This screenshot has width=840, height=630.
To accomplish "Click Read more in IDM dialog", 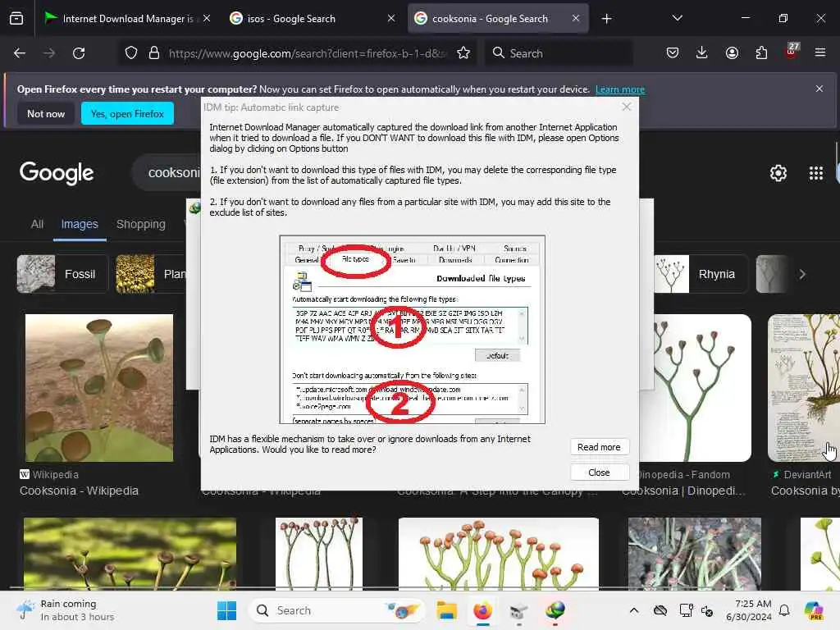I will pos(599,447).
